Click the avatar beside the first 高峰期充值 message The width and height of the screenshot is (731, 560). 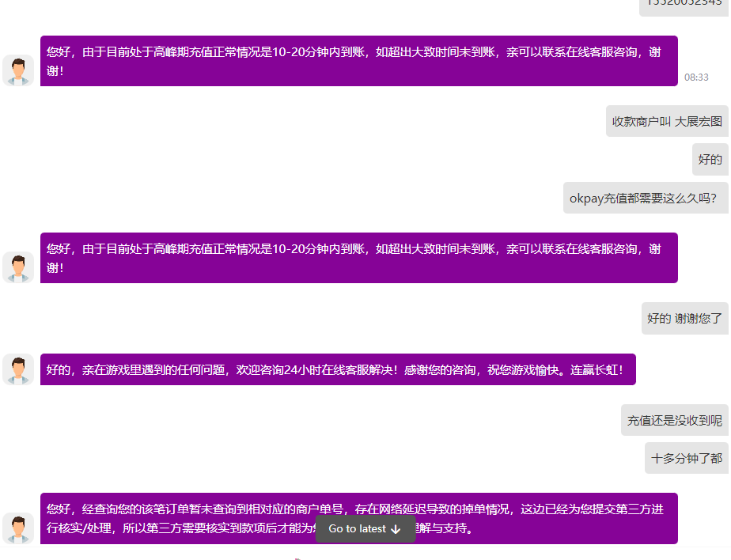pyautogui.click(x=17, y=71)
